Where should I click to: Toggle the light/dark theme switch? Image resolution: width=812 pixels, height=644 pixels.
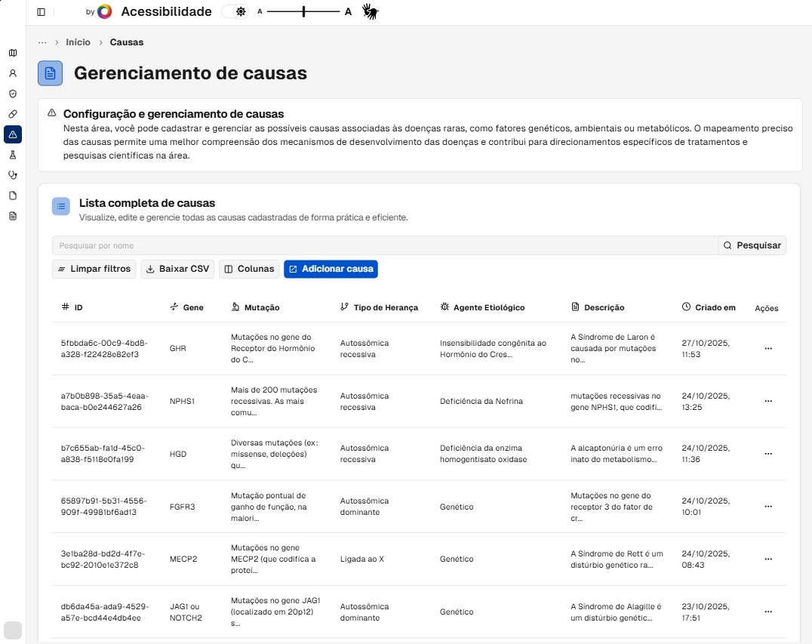(234, 12)
